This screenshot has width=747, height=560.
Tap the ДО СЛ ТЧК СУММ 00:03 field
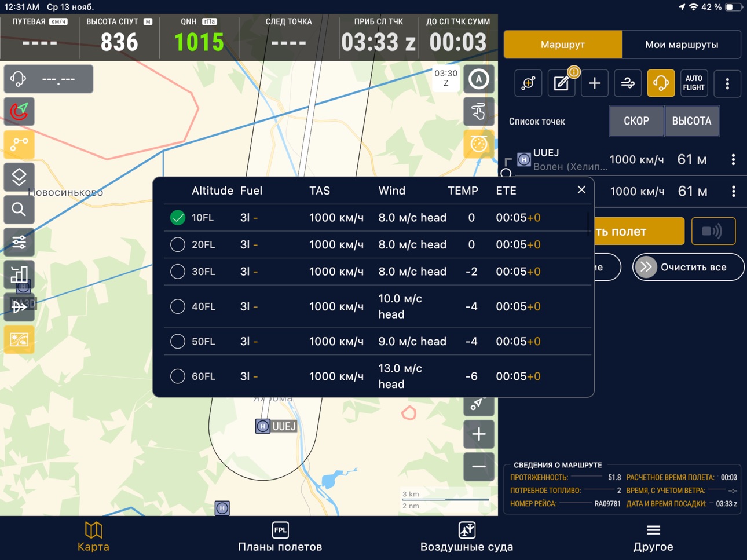point(457,37)
